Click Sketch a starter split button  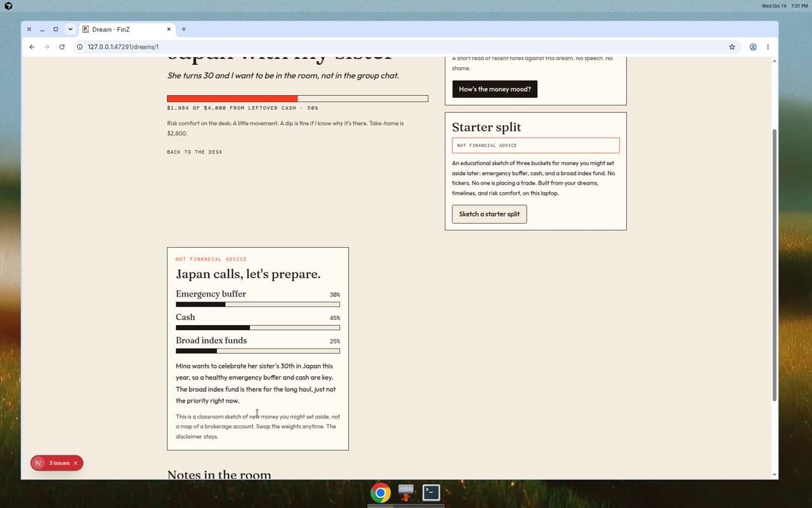coord(489,214)
